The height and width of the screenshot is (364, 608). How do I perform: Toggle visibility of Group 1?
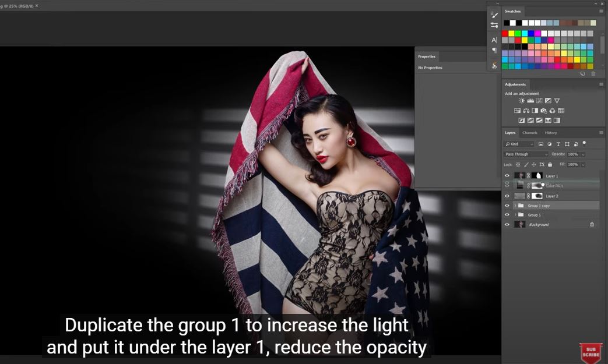[x=507, y=215]
